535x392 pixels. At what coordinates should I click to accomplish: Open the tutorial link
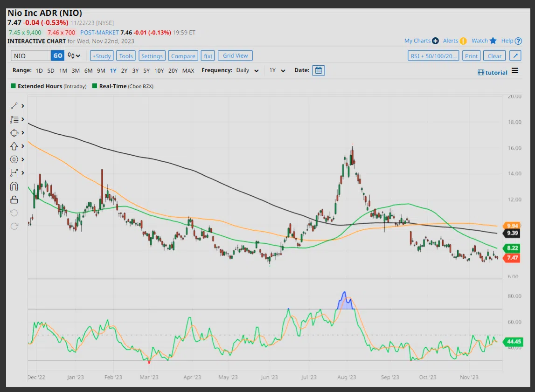click(493, 73)
